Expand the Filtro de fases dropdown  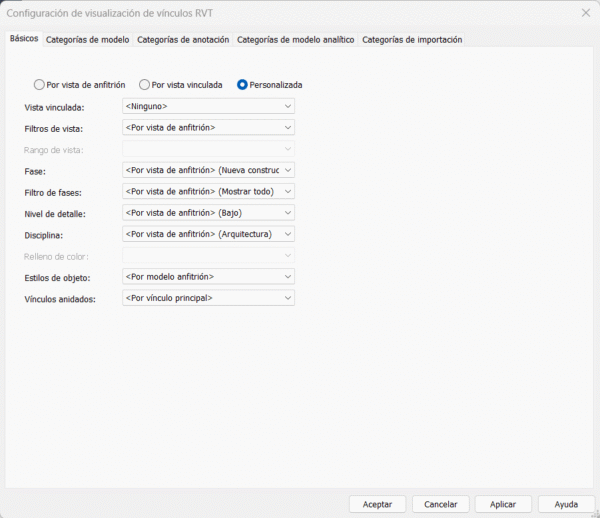click(208, 191)
